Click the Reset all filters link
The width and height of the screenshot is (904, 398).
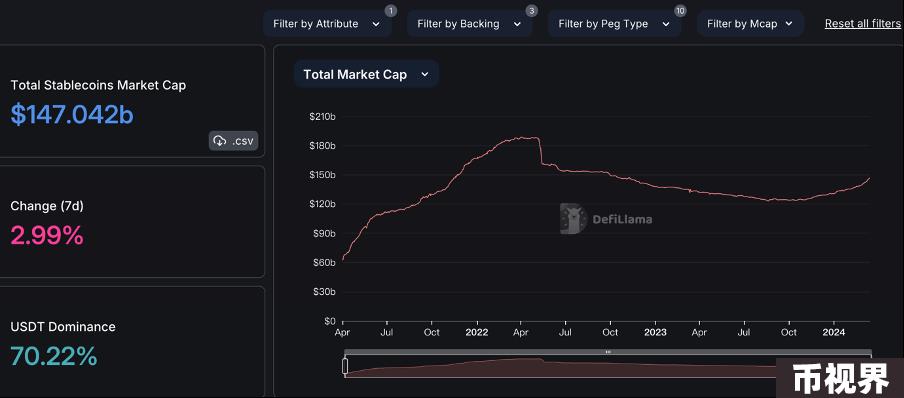862,24
